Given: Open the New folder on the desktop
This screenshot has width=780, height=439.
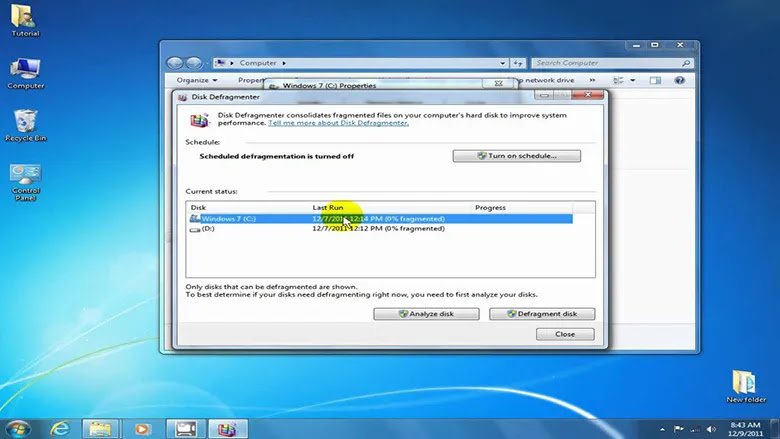Looking at the screenshot, I should 745,386.
